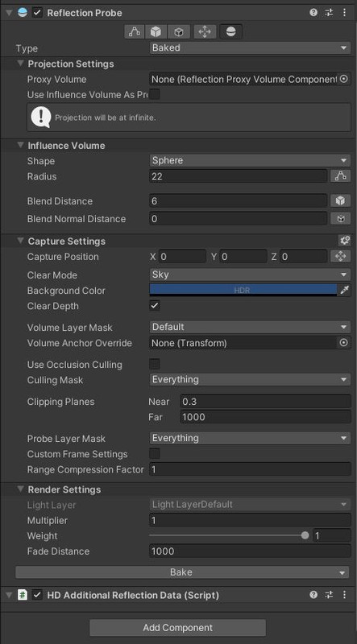The image size is (357, 644).
Task: Click the Blend Distance cube edit icon
Action: (x=341, y=200)
